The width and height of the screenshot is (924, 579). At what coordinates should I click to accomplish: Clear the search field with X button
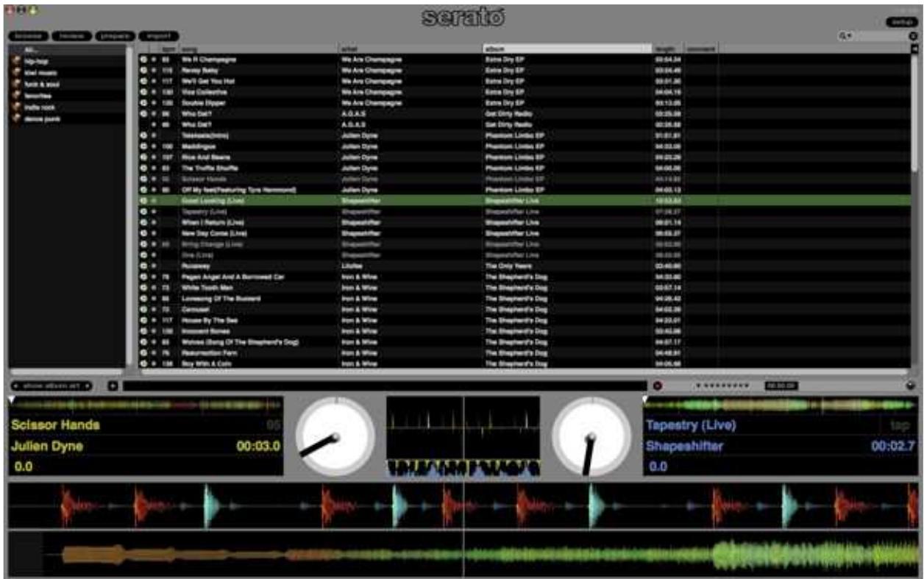914,36
